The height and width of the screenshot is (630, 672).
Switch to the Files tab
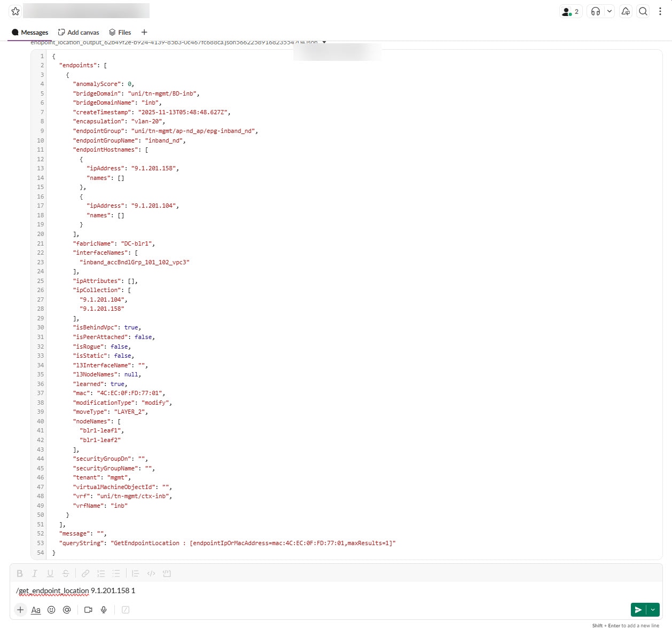click(x=120, y=32)
